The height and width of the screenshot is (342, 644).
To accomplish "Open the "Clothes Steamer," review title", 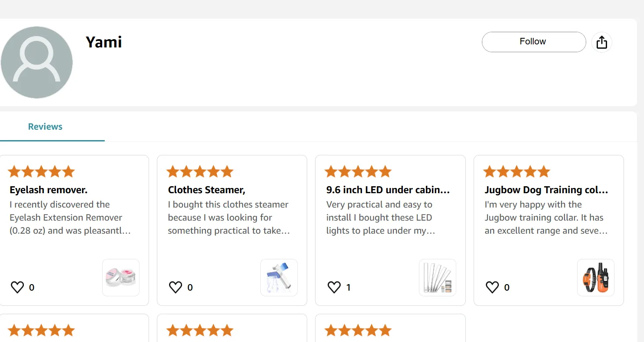I will point(207,190).
